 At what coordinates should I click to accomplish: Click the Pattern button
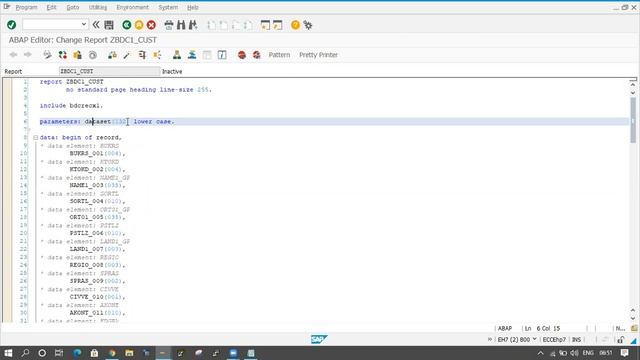(279, 55)
